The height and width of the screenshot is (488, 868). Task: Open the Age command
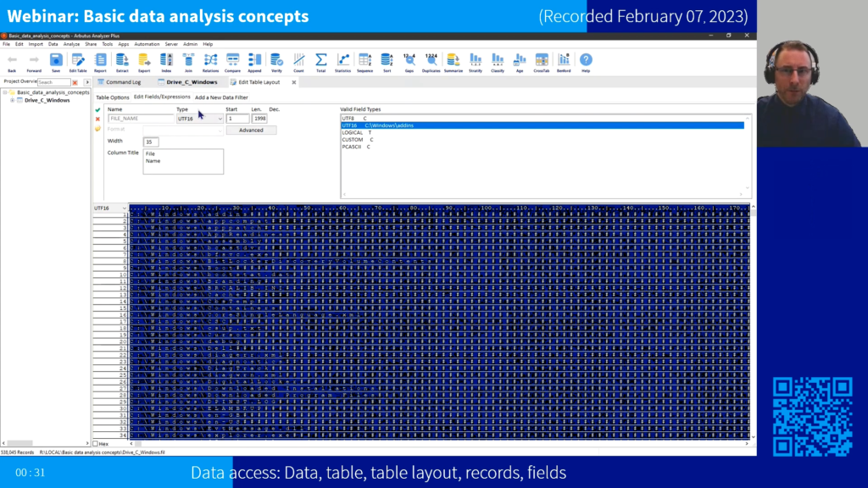tap(520, 63)
